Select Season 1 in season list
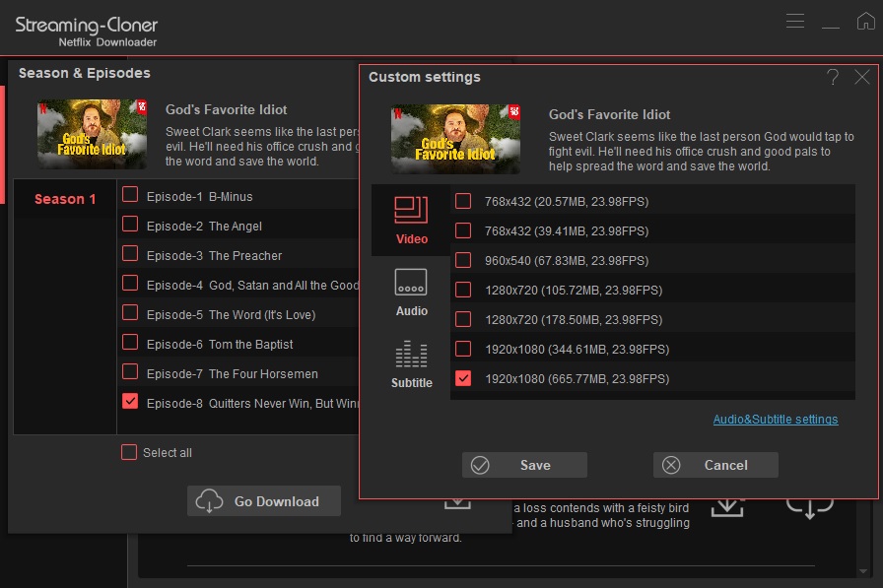883x588 pixels. click(x=65, y=199)
